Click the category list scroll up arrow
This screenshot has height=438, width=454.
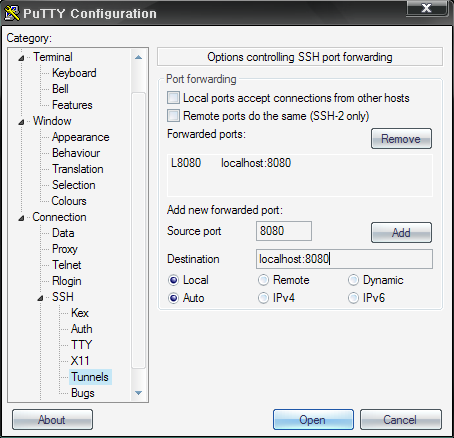pyautogui.click(x=138, y=57)
